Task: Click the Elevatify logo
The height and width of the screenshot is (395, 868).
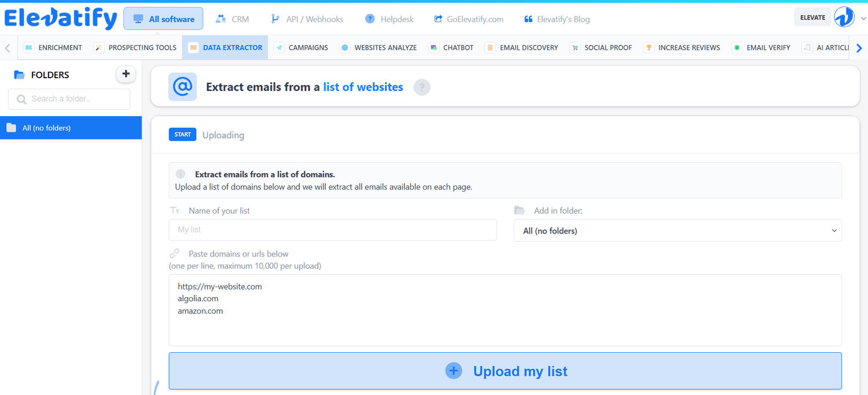Action: point(60,18)
